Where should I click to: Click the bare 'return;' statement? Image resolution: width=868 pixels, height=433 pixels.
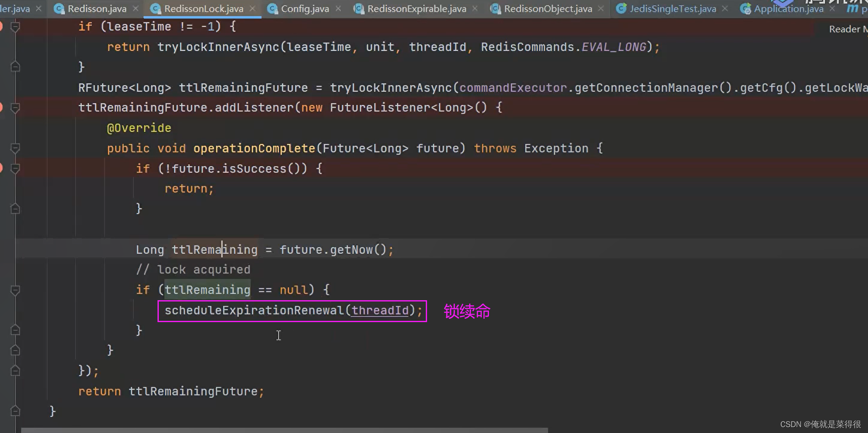click(x=189, y=188)
